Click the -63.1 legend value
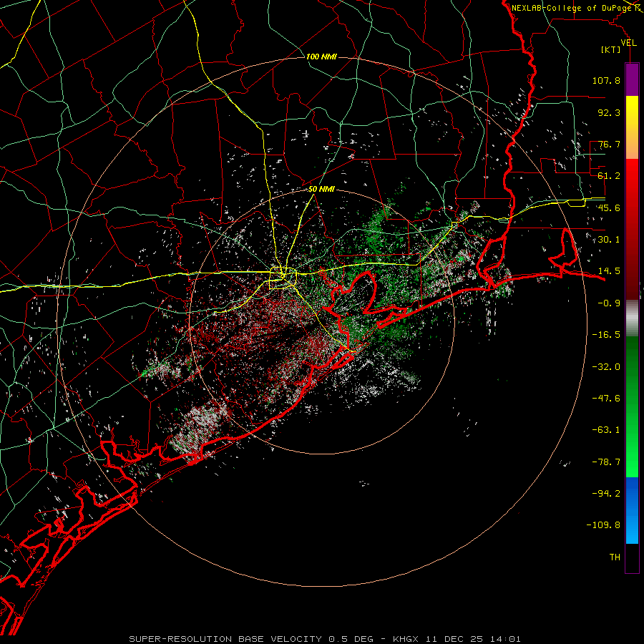Screen dimensions: 644x644 coord(606,430)
